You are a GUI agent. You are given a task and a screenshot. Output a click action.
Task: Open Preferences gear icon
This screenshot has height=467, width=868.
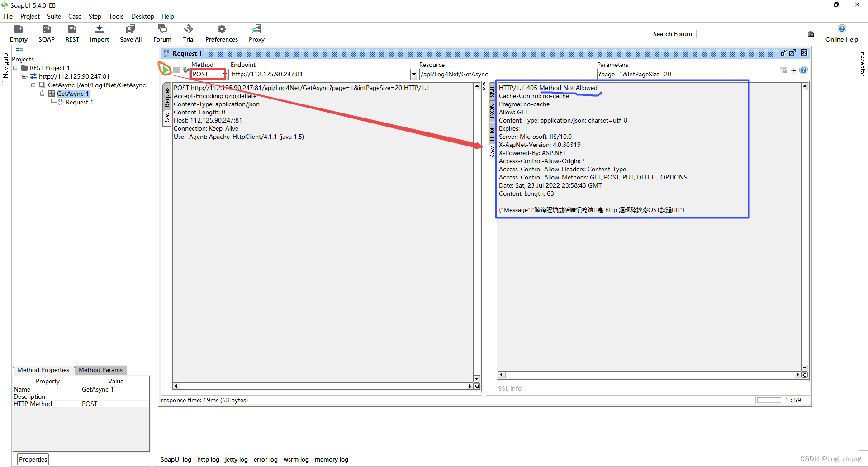(x=222, y=29)
